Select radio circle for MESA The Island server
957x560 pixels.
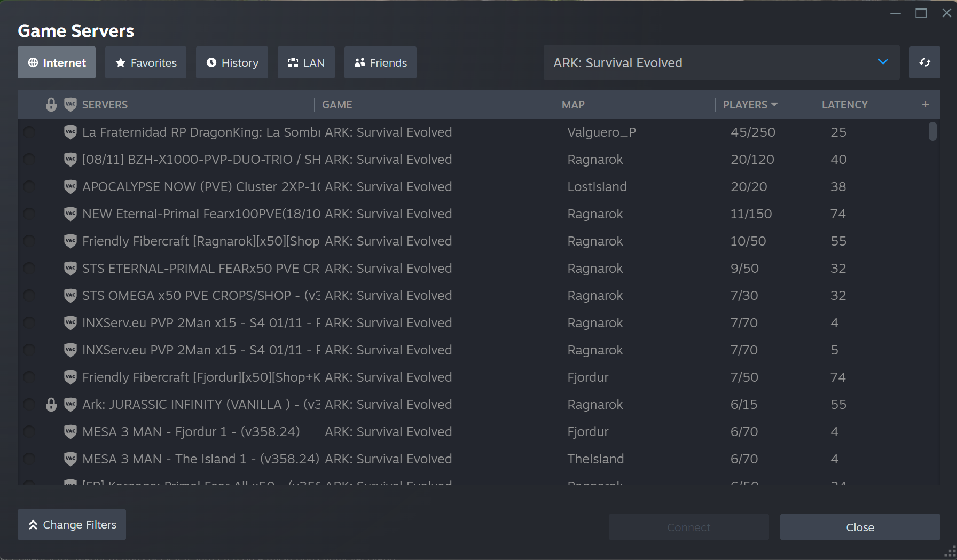pos(29,459)
